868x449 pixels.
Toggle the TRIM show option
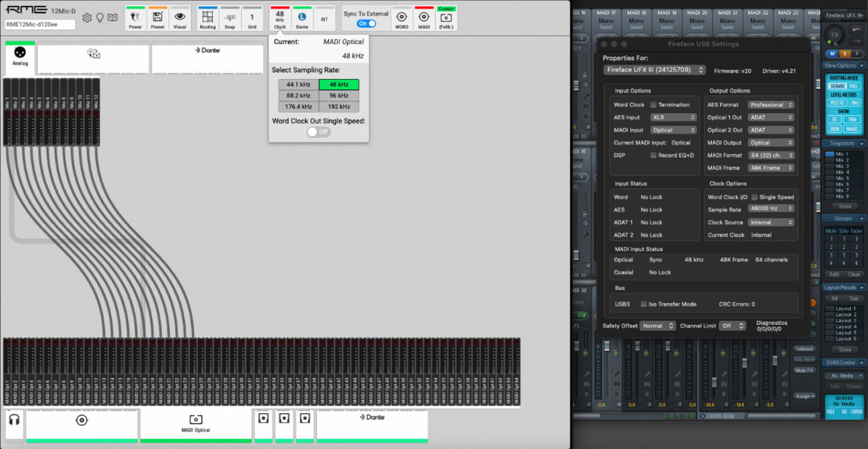pos(852,119)
